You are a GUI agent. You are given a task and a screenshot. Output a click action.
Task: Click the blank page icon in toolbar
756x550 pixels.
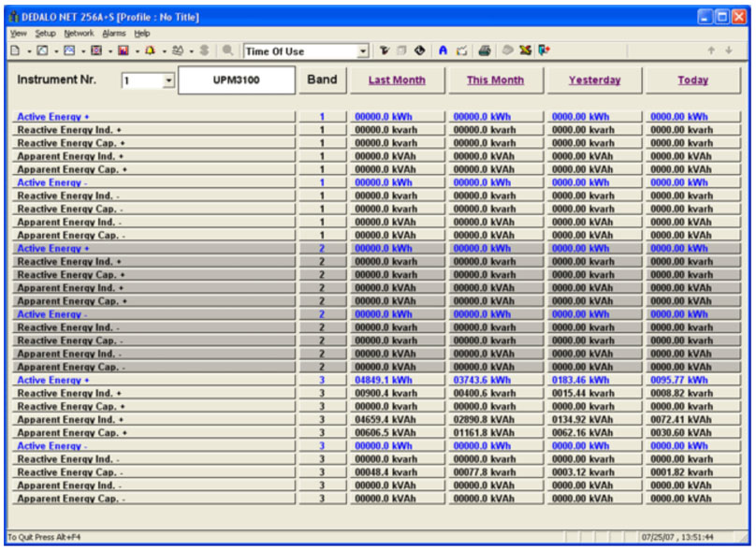click(x=14, y=51)
